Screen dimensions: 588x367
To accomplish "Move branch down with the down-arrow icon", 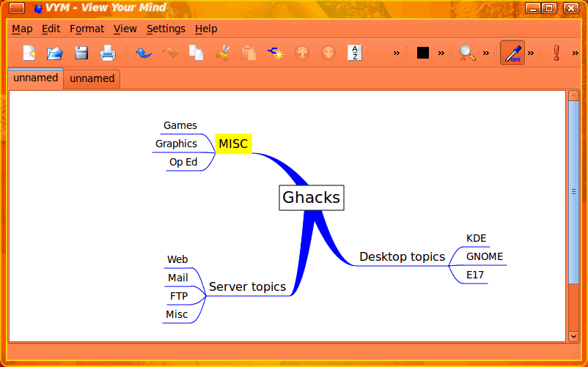I will pyautogui.click(x=328, y=53).
